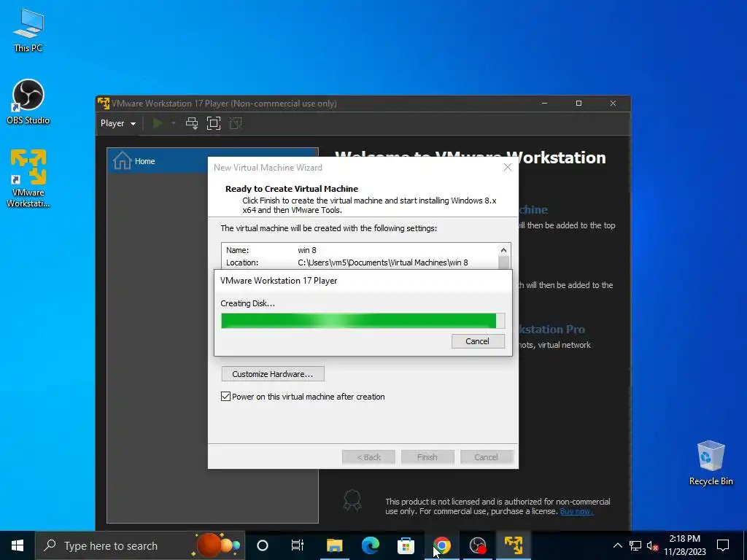This screenshot has width=747, height=560.
Task: Select the Recycle Bin desktop icon
Action: coord(711,463)
